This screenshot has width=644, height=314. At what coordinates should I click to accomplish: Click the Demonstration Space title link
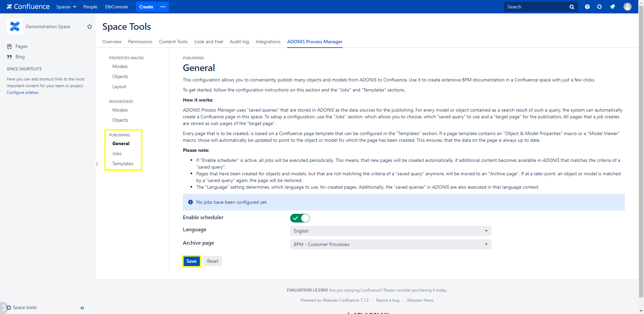click(48, 26)
